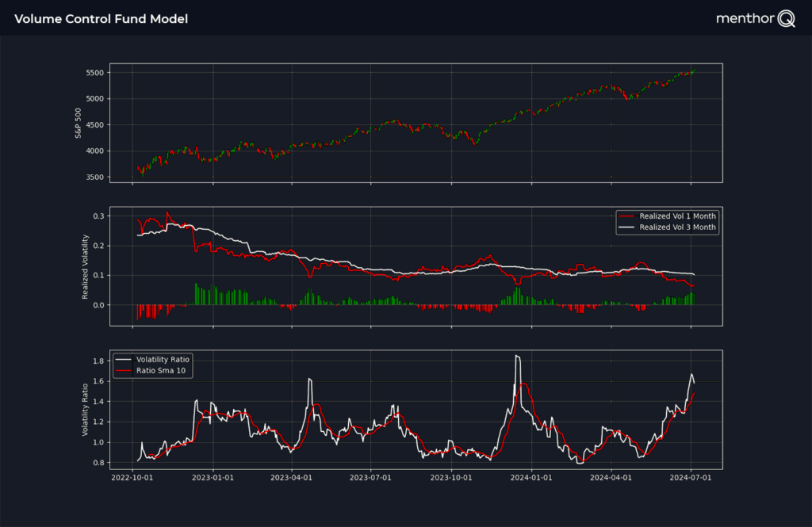Click the menthorQ wordmark in the header
Viewport: 812px width, 527px height.
(x=744, y=17)
